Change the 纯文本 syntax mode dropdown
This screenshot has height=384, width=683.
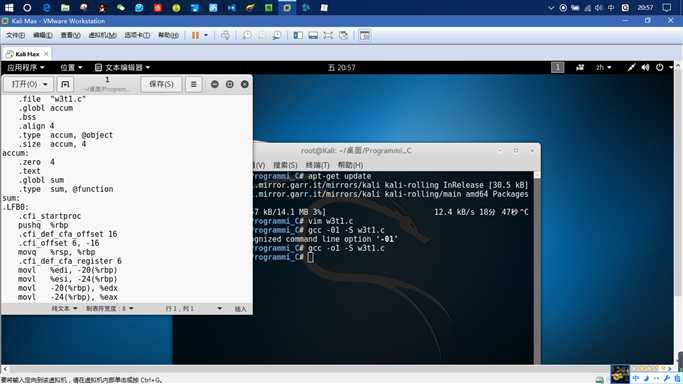(64, 309)
